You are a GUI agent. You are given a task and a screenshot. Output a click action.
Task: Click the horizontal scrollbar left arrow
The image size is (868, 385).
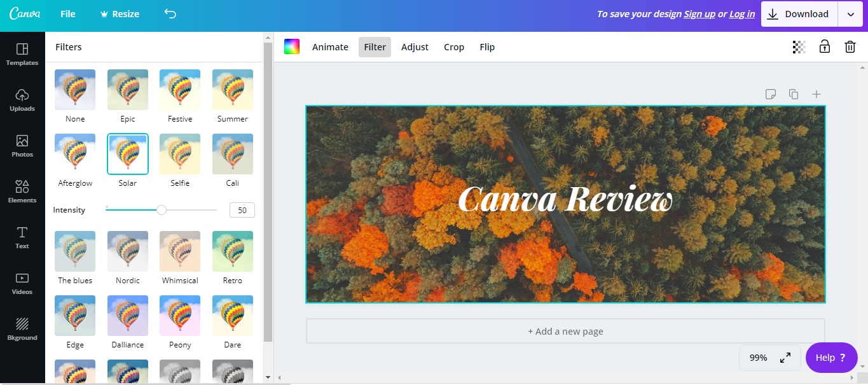(279, 377)
